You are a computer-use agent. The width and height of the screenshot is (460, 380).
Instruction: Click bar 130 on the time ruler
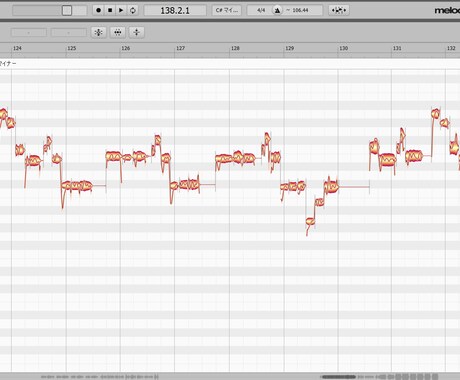tap(344, 48)
